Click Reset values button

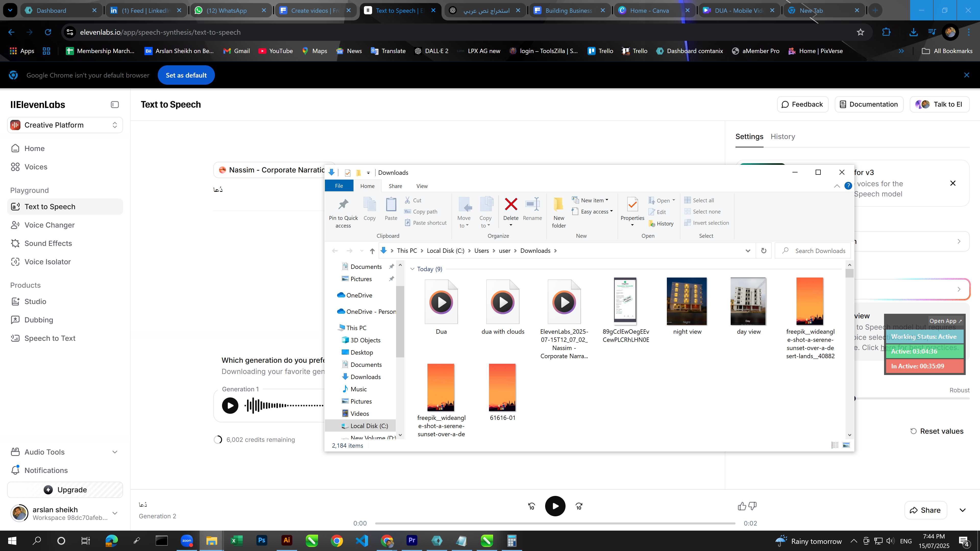tap(937, 431)
